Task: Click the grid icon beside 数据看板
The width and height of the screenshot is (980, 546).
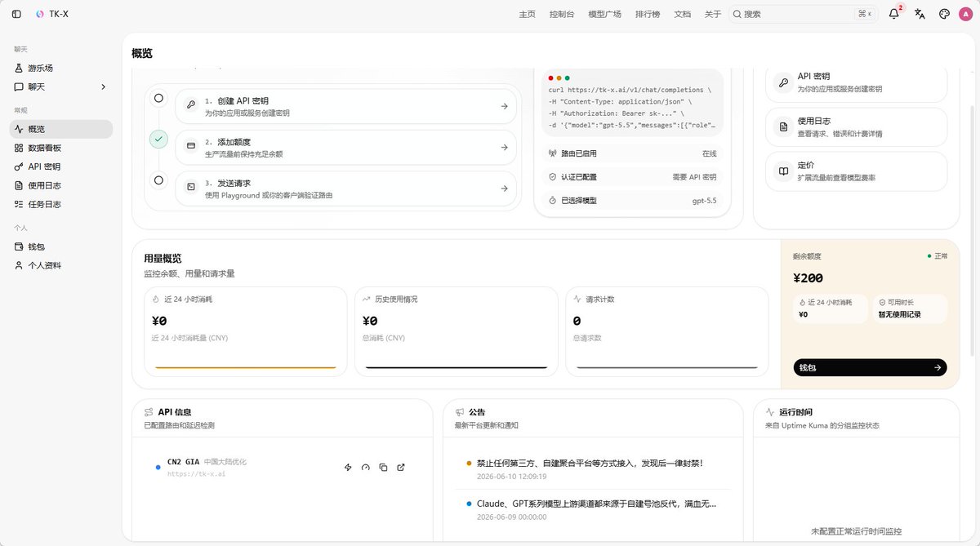Action: (x=19, y=148)
